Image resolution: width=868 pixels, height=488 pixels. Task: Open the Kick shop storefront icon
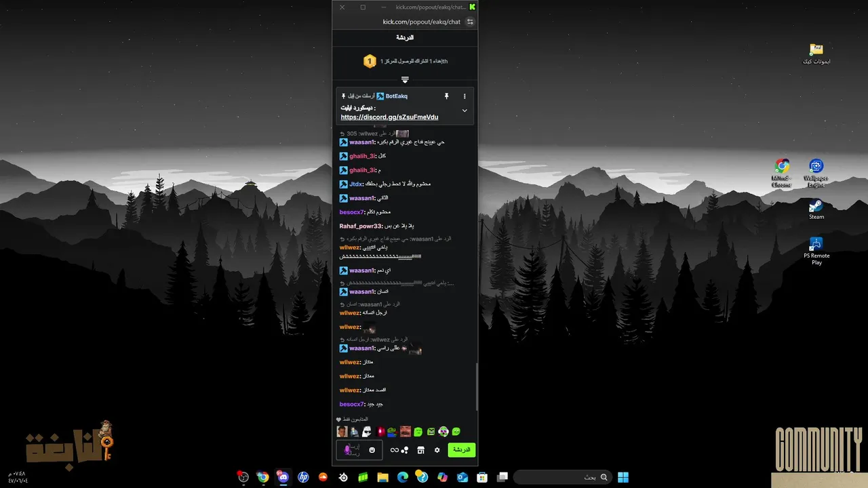[420, 450]
